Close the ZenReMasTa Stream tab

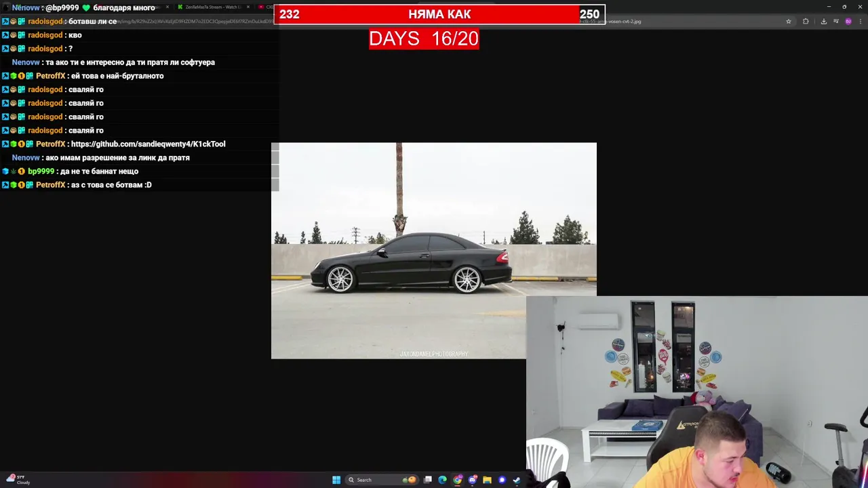[248, 7]
